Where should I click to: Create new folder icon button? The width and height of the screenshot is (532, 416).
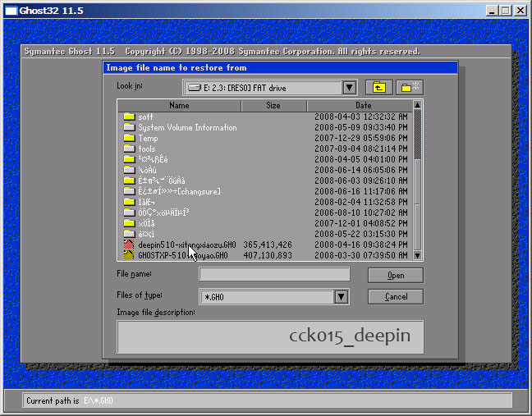(410, 88)
